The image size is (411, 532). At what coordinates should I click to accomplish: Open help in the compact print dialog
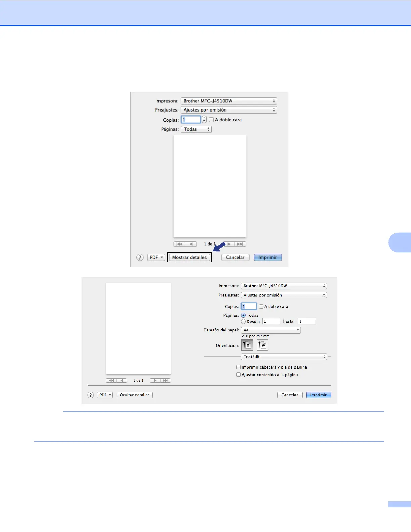click(x=140, y=257)
